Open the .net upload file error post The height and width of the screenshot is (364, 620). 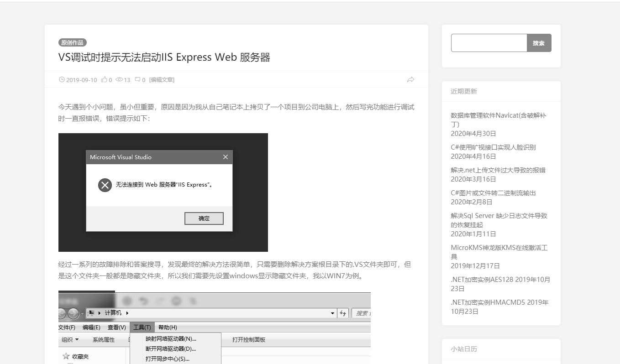pos(498,170)
